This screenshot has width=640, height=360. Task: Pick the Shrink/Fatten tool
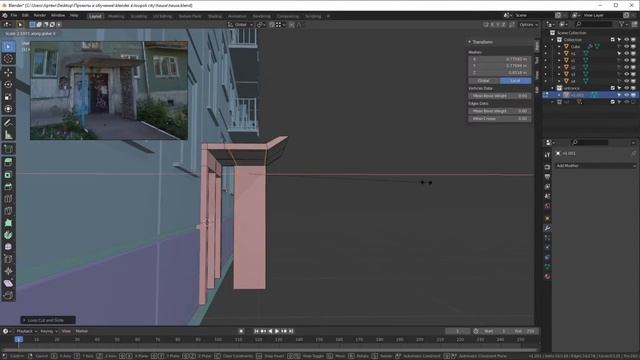pos(8,271)
